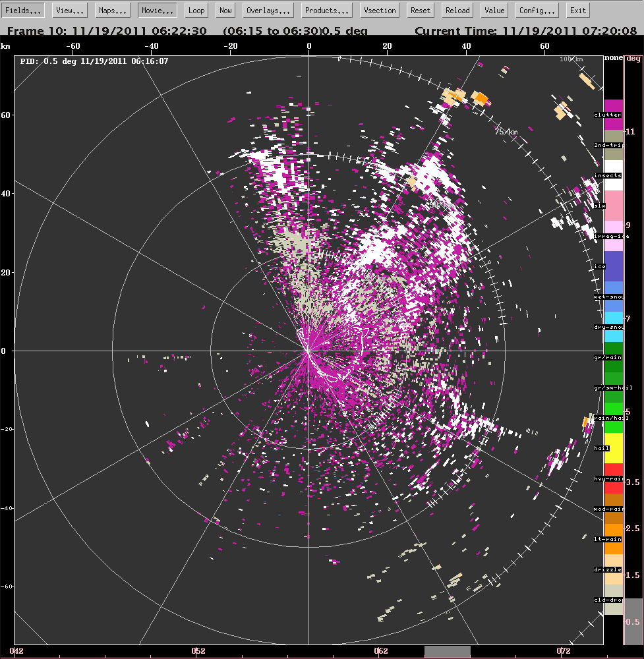Click the deg elevation column header
Image resolution: width=644 pixels, height=659 pixels.
click(635, 58)
